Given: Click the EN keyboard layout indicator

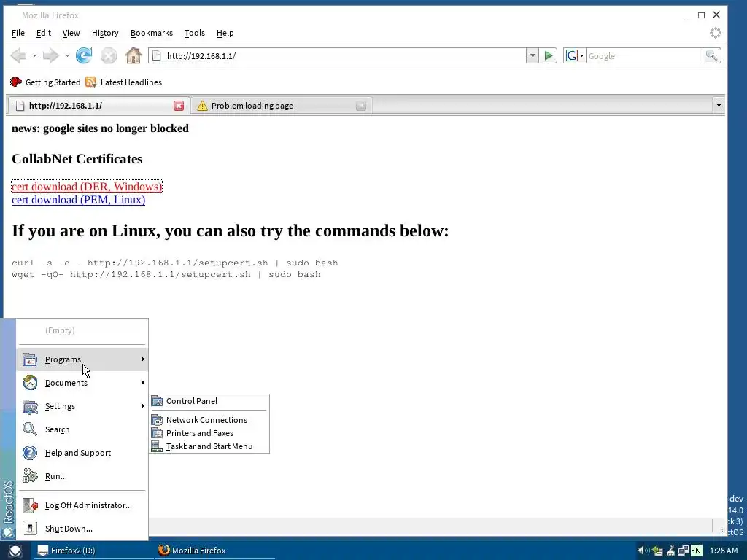Looking at the screenshot, I should 696,551.
